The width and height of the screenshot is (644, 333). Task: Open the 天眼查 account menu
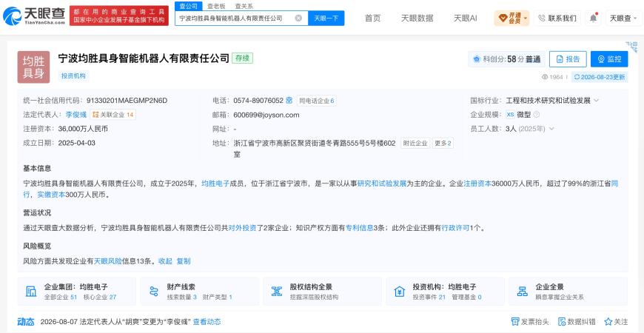tap(623, 18)
